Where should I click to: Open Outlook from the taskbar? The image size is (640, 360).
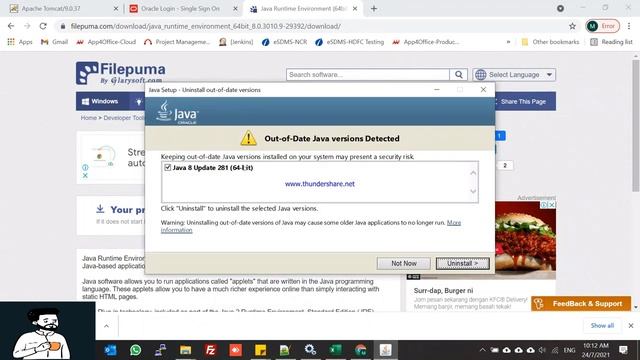(110, 350)
